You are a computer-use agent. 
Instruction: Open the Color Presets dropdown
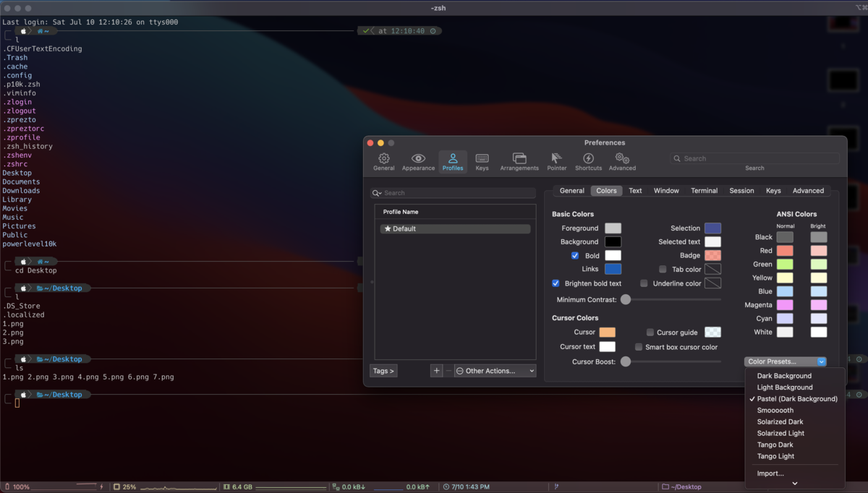(x=785, y=361)
